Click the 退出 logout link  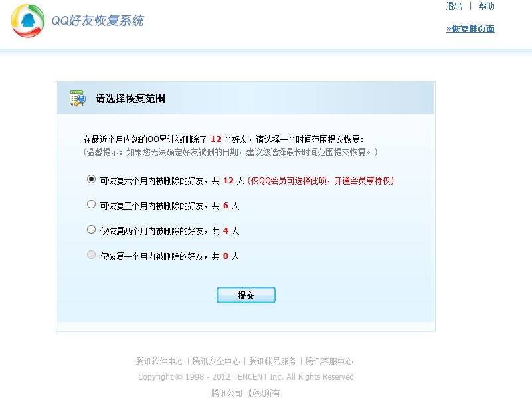(x=454, y=6)
